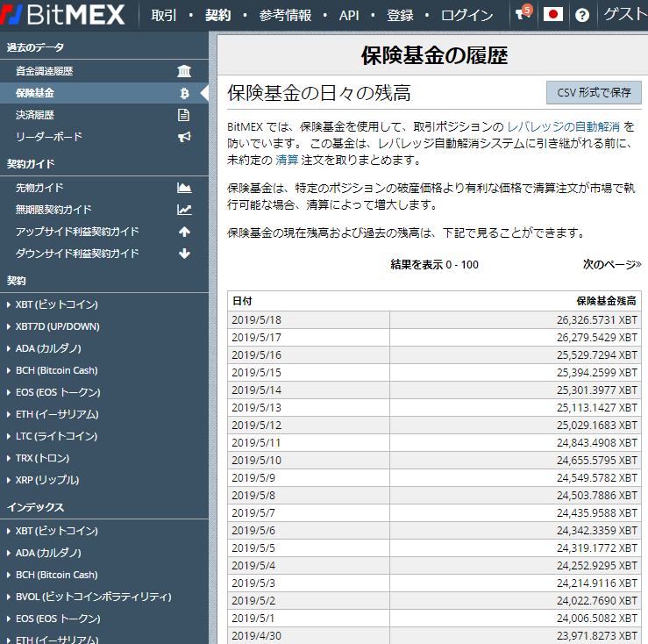
Task: Select the 24,843.4908 XBT balance cell
Action: (x=516, y=443)
